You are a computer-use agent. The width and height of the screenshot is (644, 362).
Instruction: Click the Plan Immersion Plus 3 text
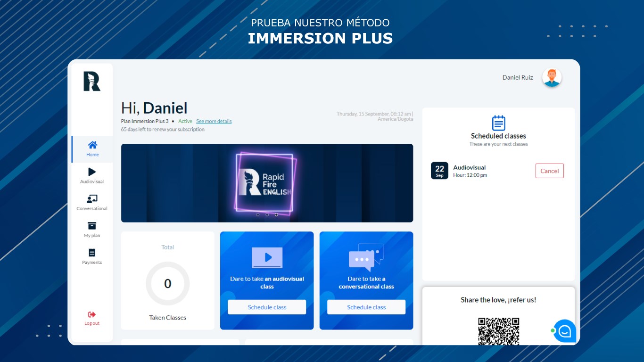click(x=145, y=121)
